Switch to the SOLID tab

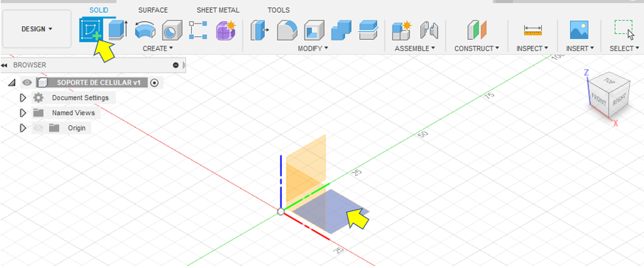pyautogui.click(x=99, y=10)
